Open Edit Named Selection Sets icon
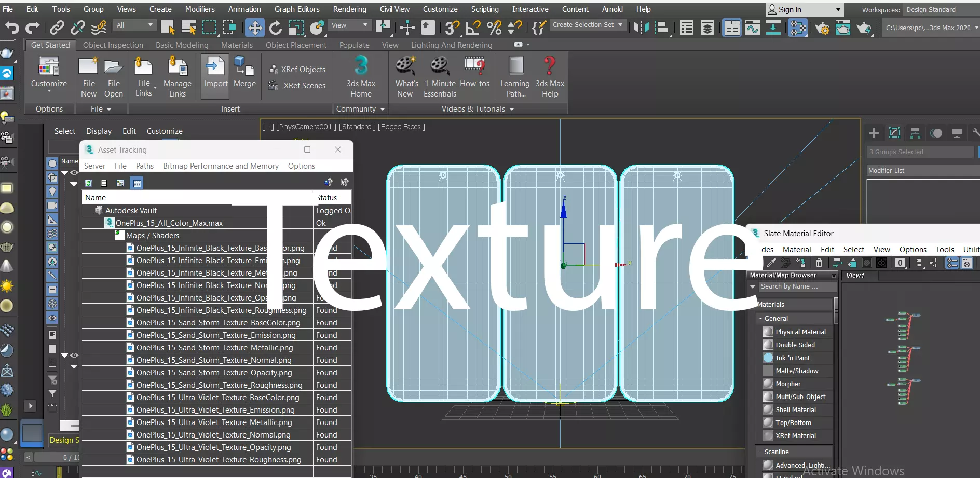 [x=539, y=28]
